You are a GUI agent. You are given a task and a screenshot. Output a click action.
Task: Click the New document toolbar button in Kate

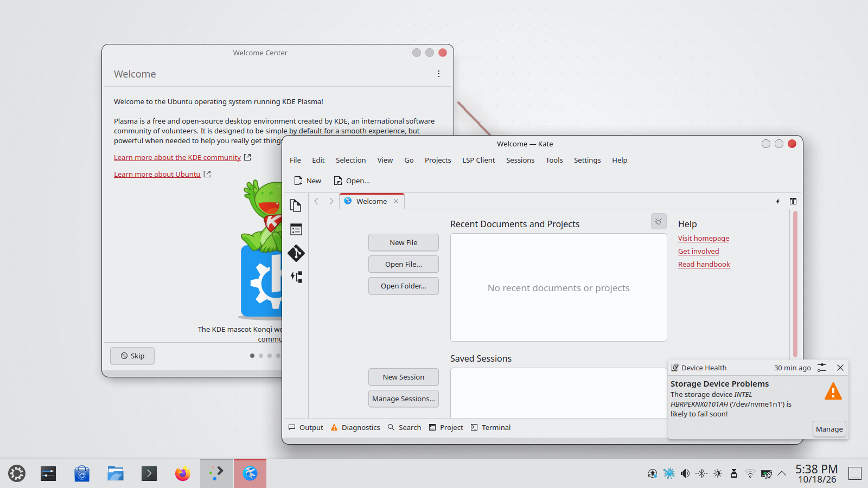(308, 181)
